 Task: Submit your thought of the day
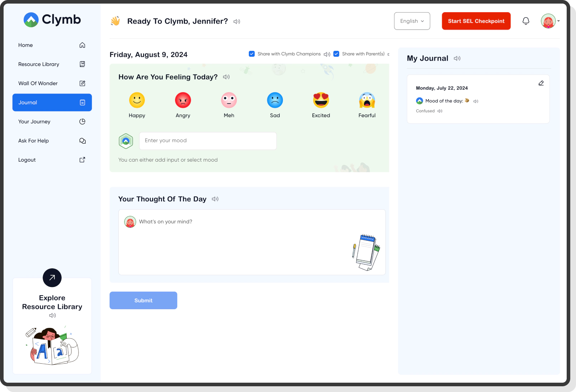(x=143, y=300)
